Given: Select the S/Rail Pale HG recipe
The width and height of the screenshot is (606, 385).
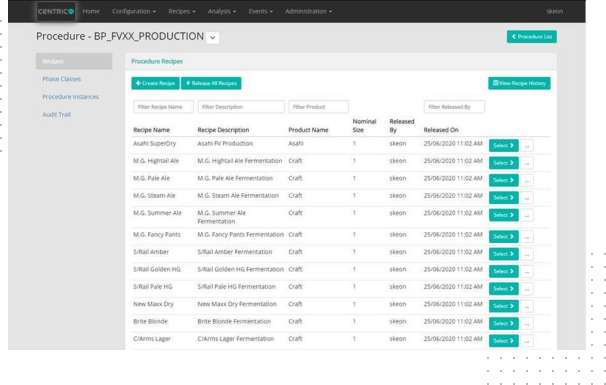Looking at the screenshot, I should click(x=504, y=289).
